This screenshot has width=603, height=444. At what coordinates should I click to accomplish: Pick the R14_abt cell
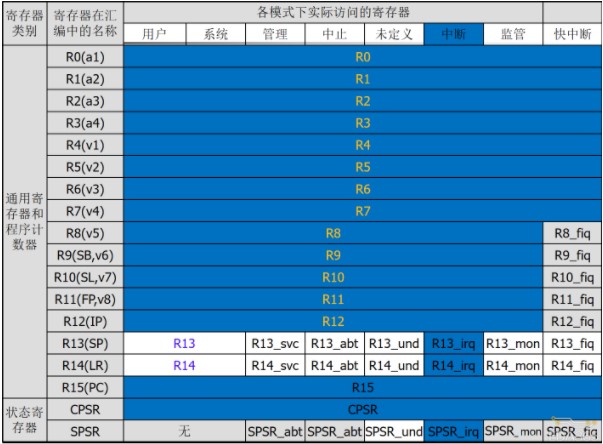[x=335, y=365]
